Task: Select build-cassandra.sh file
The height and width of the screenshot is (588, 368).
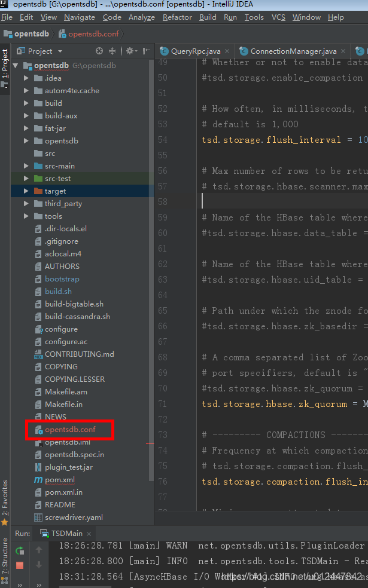Action: (77, 317)
